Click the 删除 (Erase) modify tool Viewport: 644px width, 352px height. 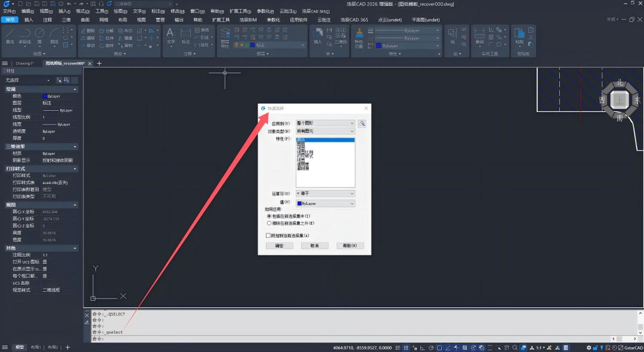point(88,31)
